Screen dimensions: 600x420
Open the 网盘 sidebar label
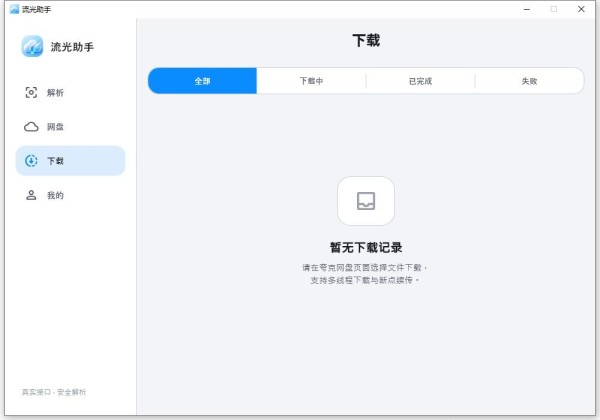[x=55, y=127]
